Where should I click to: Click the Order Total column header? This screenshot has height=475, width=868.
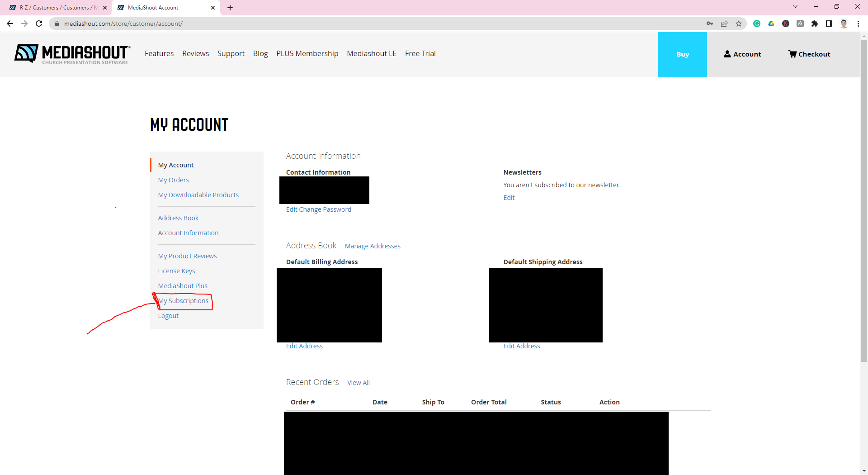coord(489,402)
